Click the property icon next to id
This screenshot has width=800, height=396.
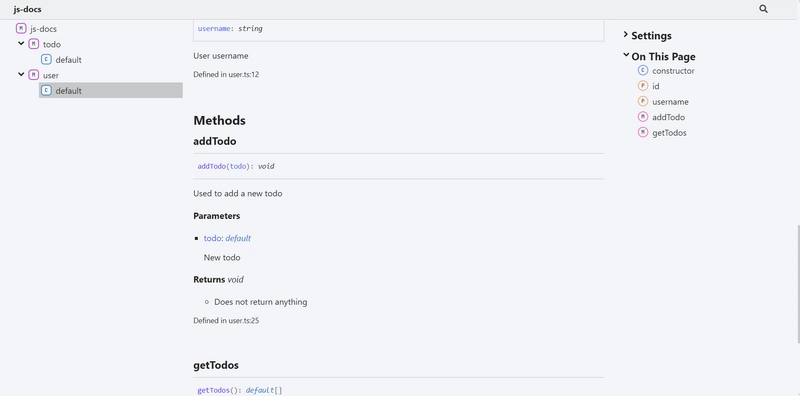pyautogui.click(x=643, y=86)
